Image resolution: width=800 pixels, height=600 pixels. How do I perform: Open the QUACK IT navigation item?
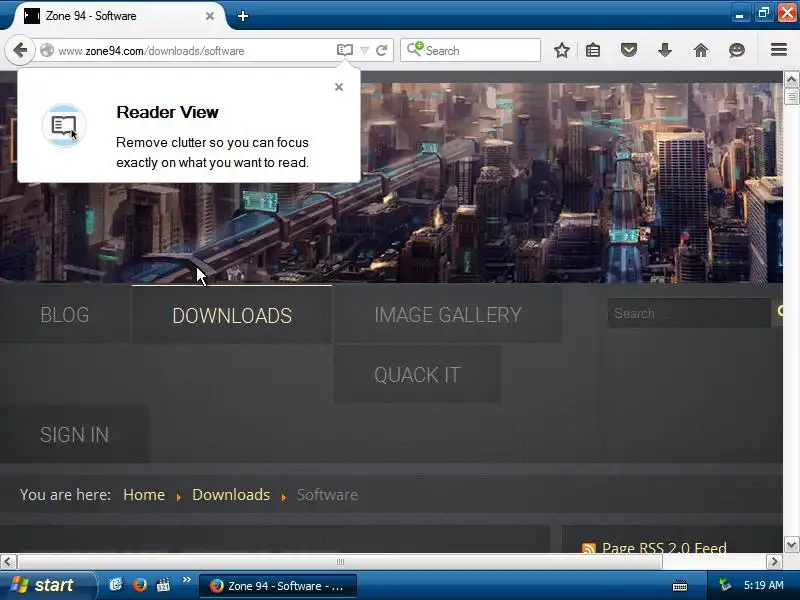tap(417, 374)
